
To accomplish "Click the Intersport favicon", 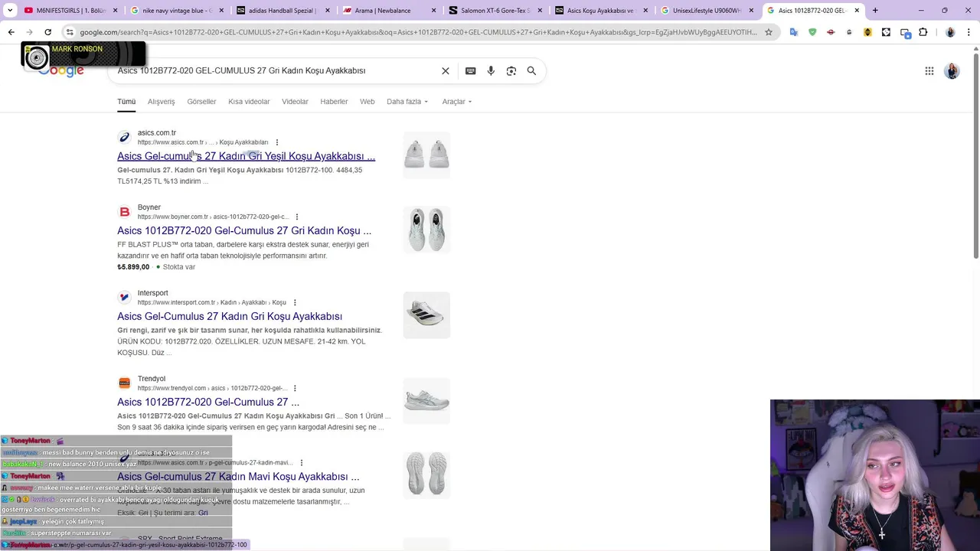I will [x=124, y=297].
